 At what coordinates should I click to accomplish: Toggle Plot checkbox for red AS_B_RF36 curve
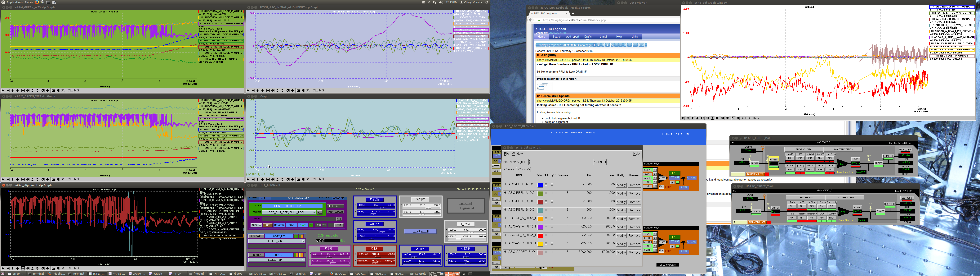(x=546, y=235)
